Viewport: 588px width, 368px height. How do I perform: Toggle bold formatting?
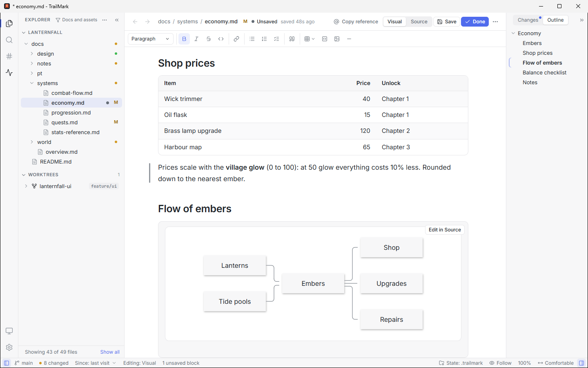[184, 39]
